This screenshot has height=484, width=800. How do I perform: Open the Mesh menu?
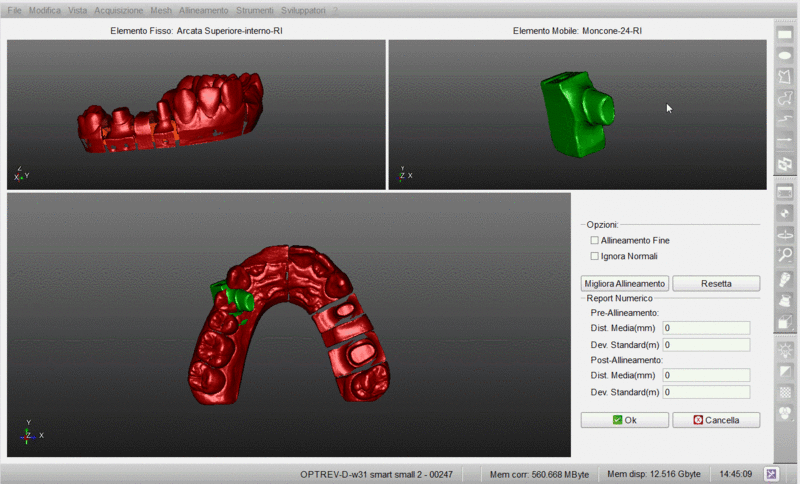tap(161, 10)
